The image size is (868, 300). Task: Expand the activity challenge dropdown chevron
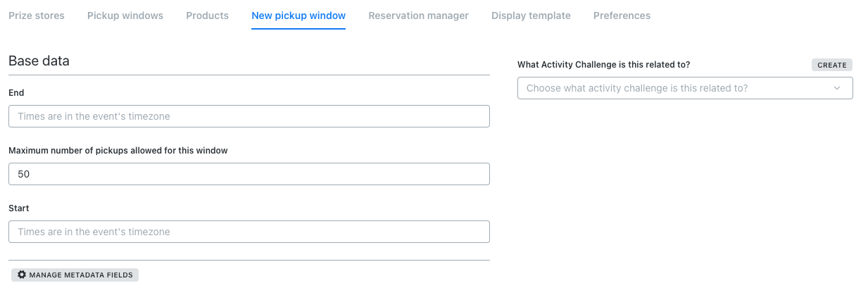(x=837, y=88)
